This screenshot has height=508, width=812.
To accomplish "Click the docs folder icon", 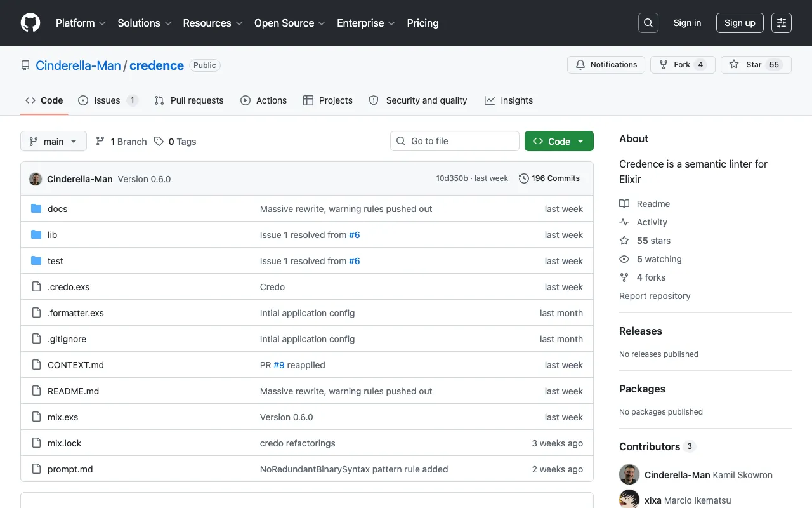I will 36,209.
